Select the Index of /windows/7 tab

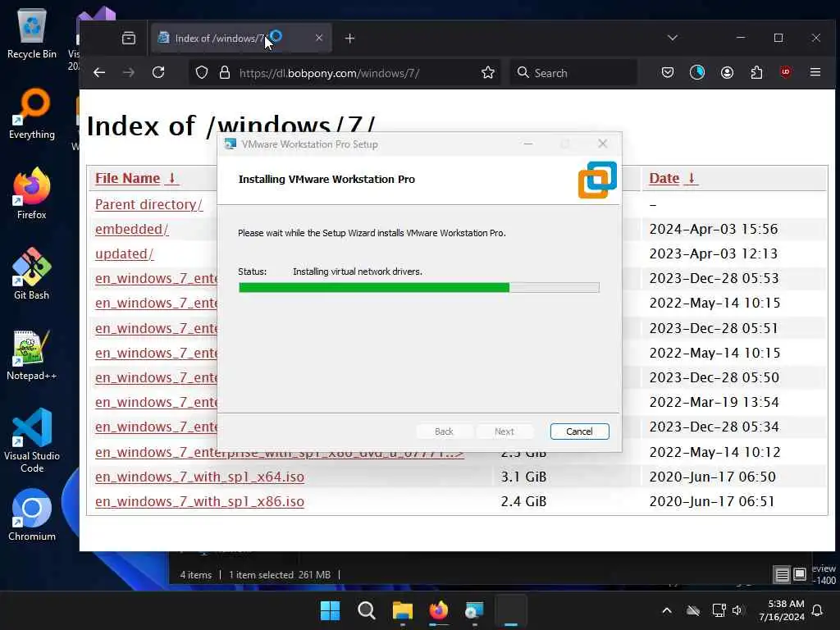[241, 38]
